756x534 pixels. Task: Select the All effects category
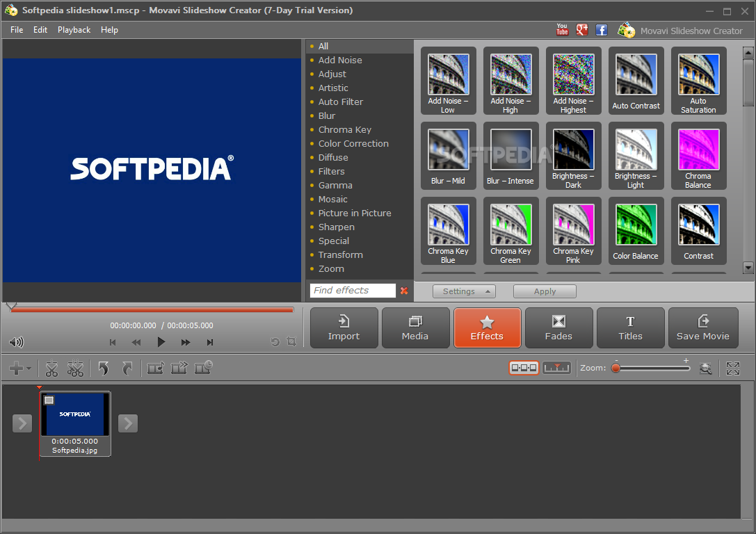[x=360, y=47]
